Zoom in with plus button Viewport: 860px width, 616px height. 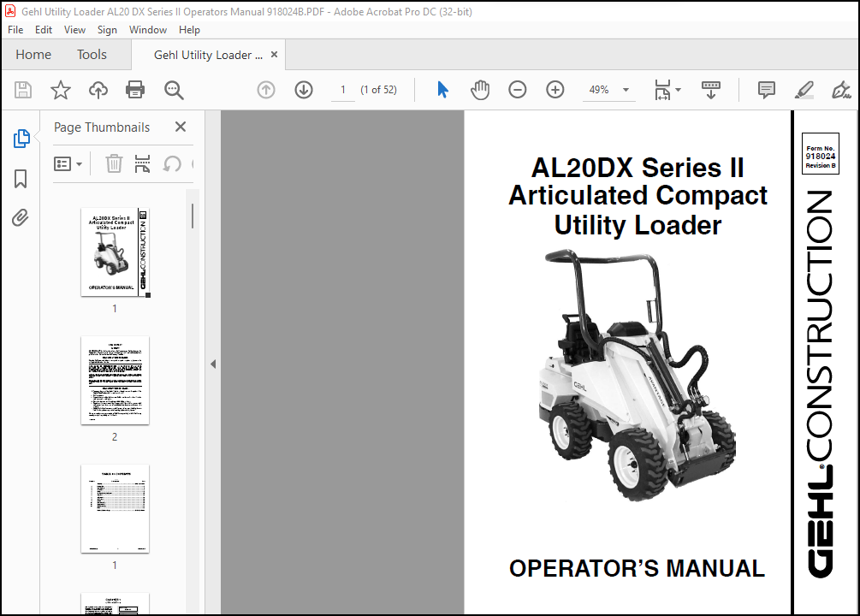555,90
